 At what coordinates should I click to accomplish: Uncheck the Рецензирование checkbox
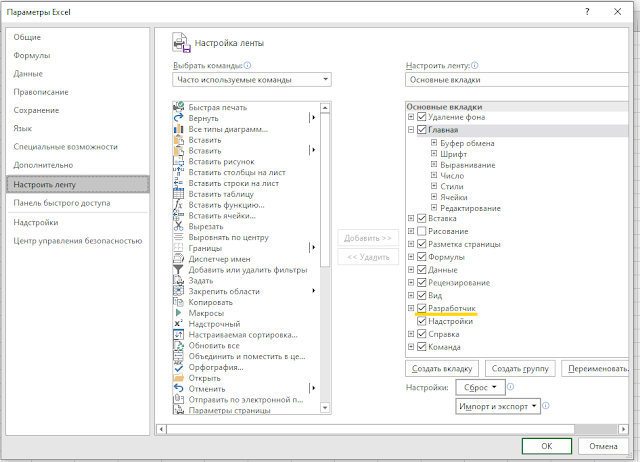click(x=422, y=282)
